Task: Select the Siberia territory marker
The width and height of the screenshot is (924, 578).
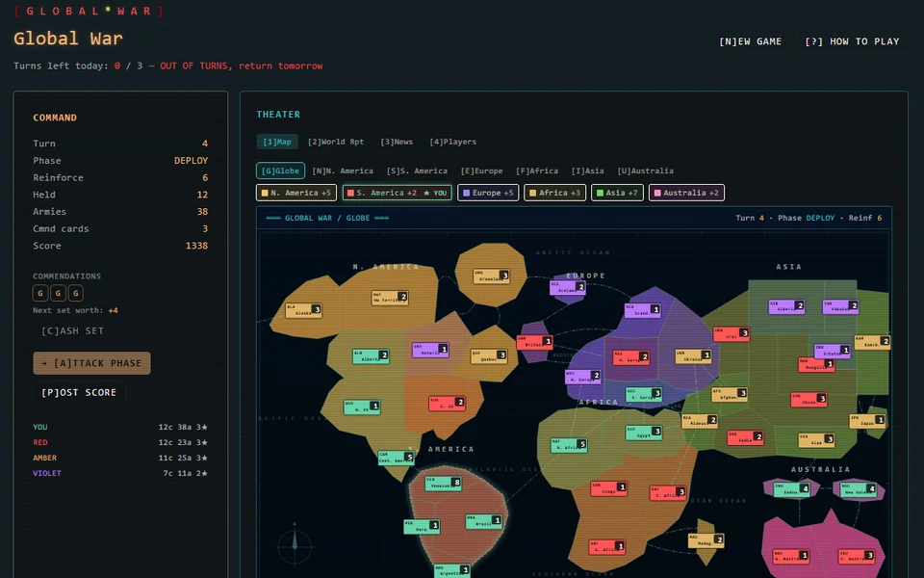Action: [x=786, y=306]
